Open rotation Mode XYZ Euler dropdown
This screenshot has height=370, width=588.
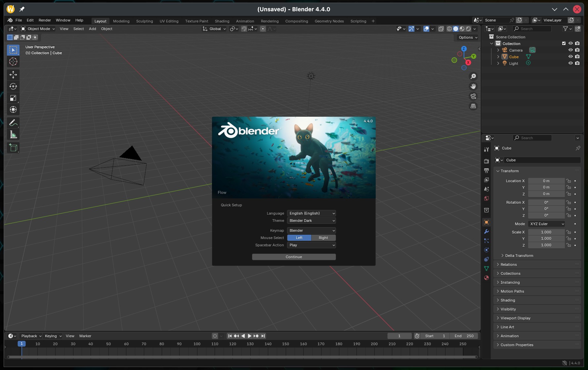(546, 224)
